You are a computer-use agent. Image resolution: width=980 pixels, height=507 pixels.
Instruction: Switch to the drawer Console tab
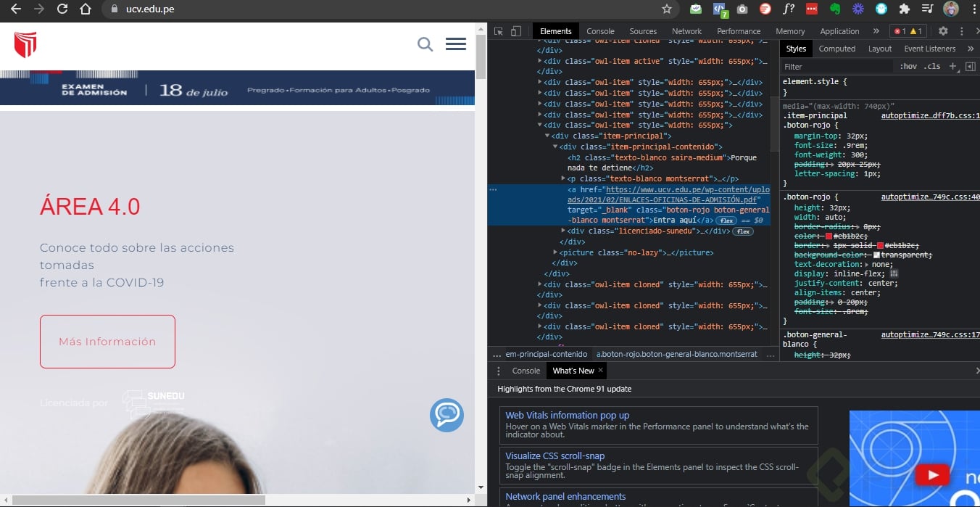526,371
